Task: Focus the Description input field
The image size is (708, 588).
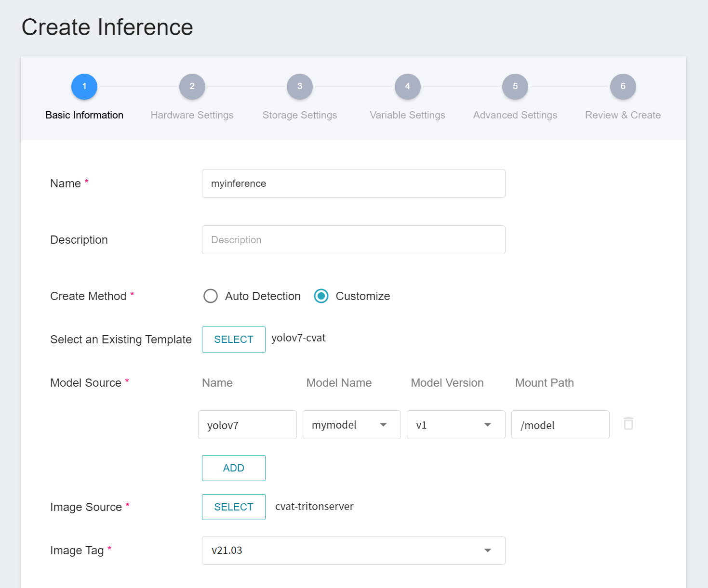Action: click(354, 240)
